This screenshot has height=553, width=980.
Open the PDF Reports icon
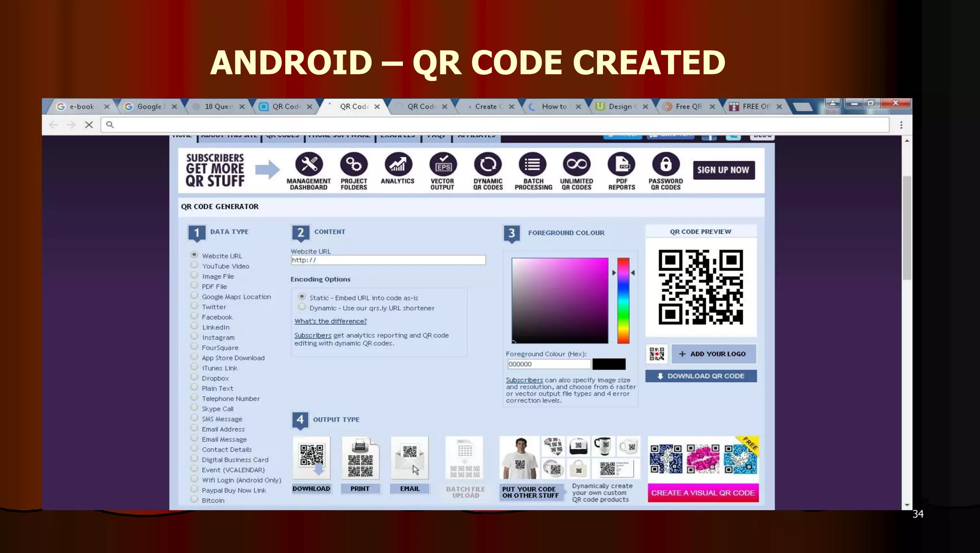[x=622, y=164]
